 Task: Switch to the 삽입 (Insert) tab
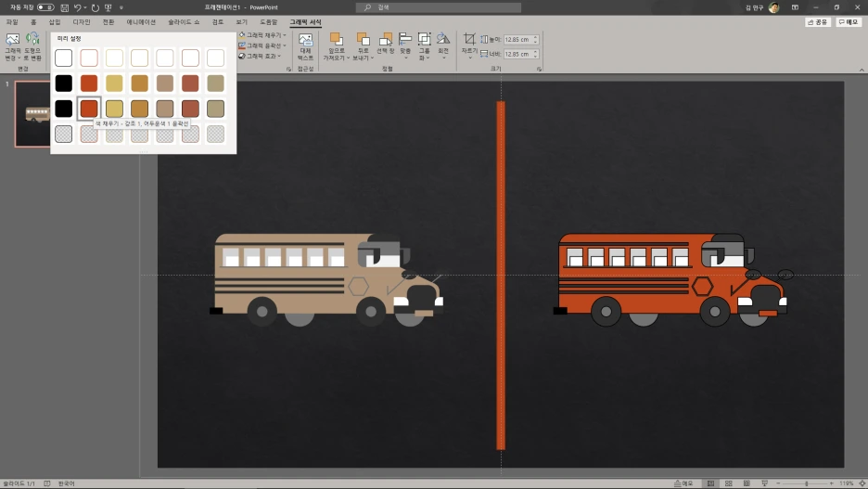[54, 22]
